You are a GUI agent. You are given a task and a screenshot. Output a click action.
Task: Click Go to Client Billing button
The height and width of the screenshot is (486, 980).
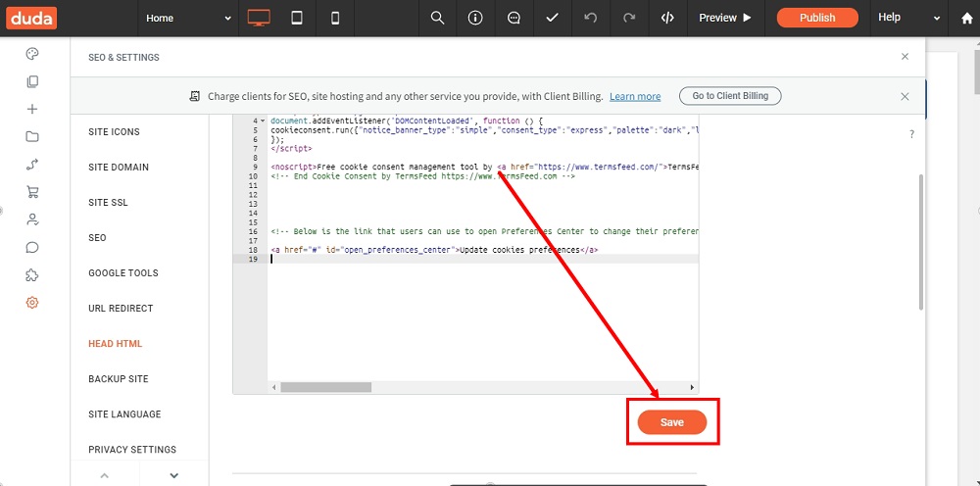click(x=730, y=96)
